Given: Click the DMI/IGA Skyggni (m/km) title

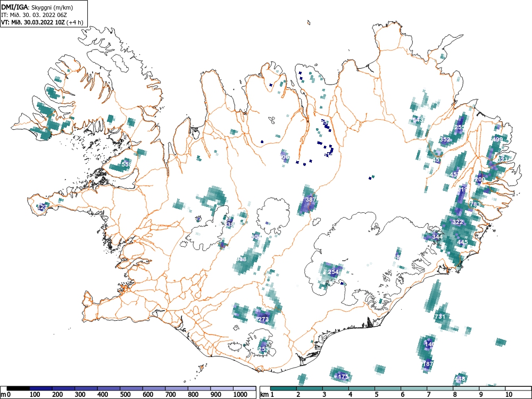Looking at the screenshot, I should coord(37,7).
